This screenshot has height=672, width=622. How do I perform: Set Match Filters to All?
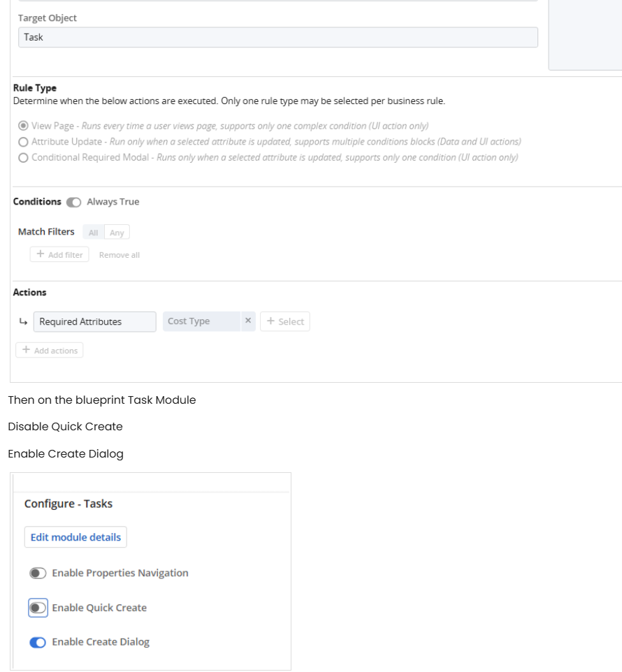click(x=93, y=233)
